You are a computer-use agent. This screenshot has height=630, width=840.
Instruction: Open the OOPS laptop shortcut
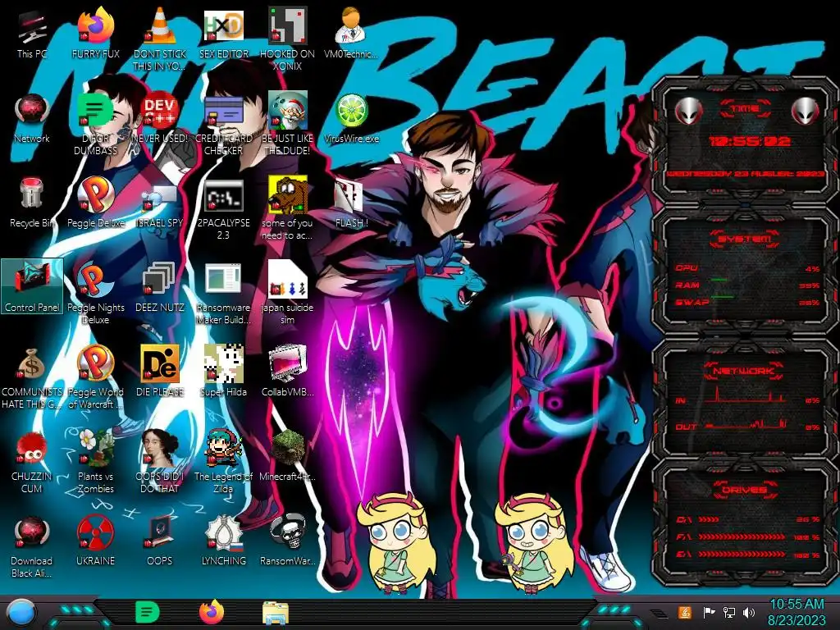[160, 542]
